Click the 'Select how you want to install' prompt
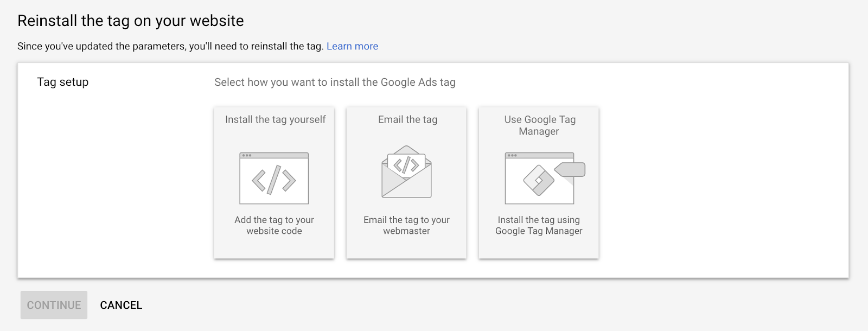Image resolution: width=868 pixels, height=331 pixels. click(335, 82)
